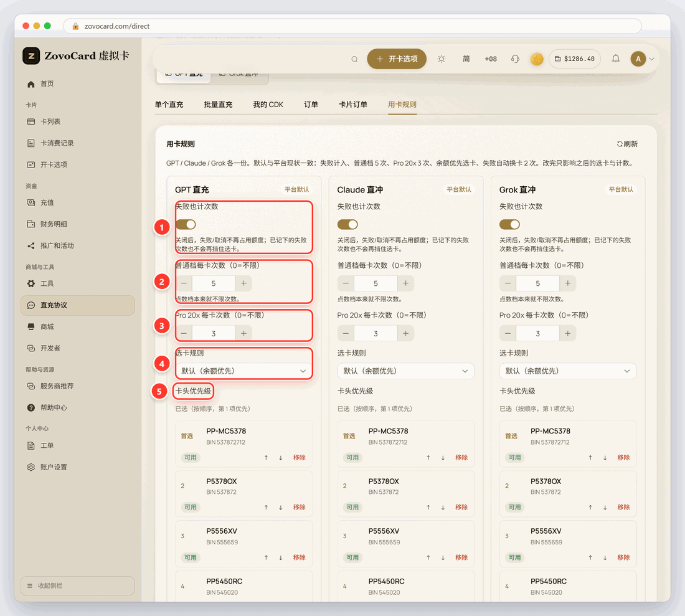Image resolution: width=685 pixels, height=616 pixels.
Task: Click the 推广和活动 share icon
Action: coord(31,246)
